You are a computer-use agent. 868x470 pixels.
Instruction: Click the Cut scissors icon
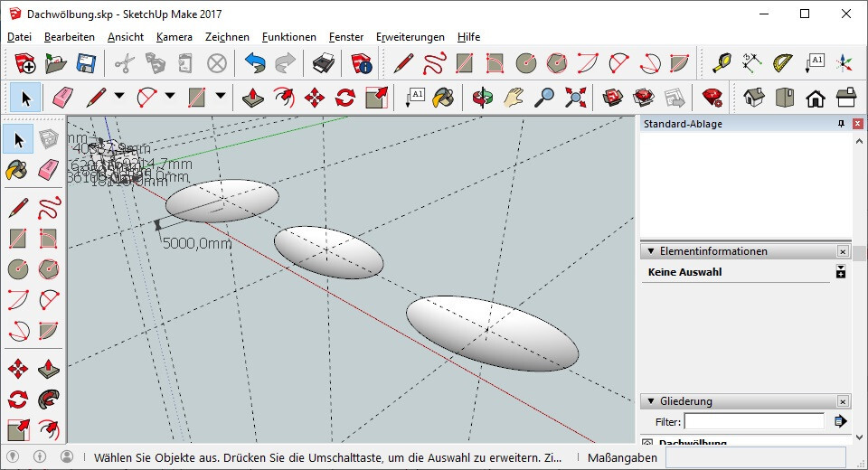(125, 63)
